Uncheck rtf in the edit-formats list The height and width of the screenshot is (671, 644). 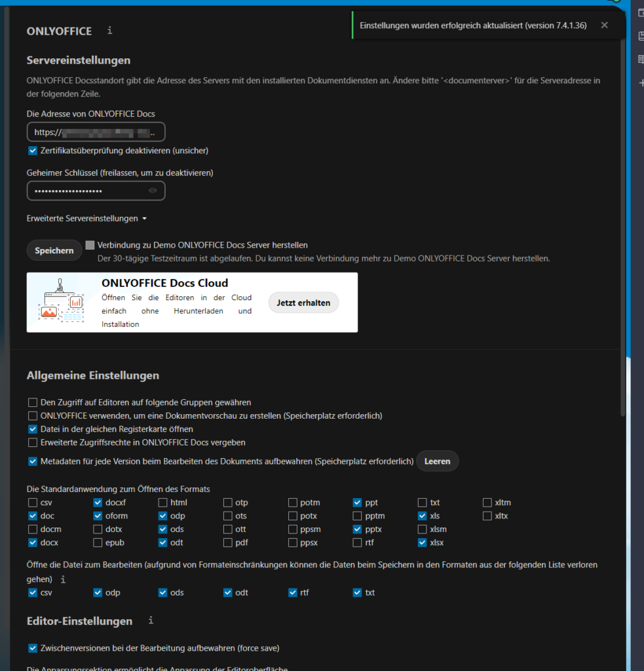(x=293, y=592)
